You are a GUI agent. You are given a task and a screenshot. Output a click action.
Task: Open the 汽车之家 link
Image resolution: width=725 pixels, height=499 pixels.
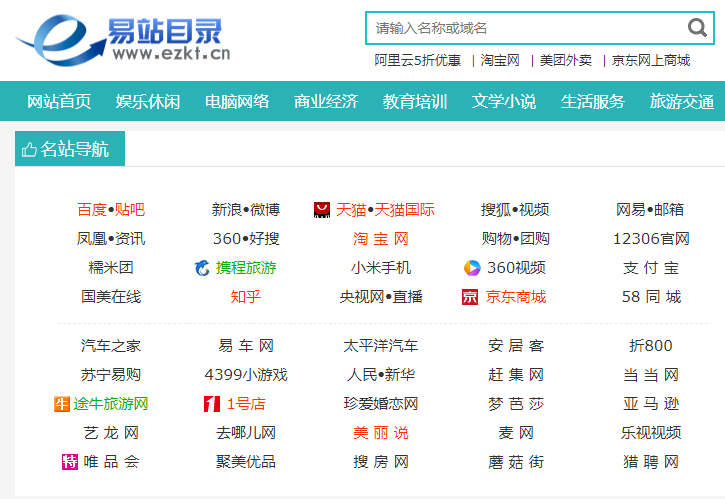click(x=111, y=346)
